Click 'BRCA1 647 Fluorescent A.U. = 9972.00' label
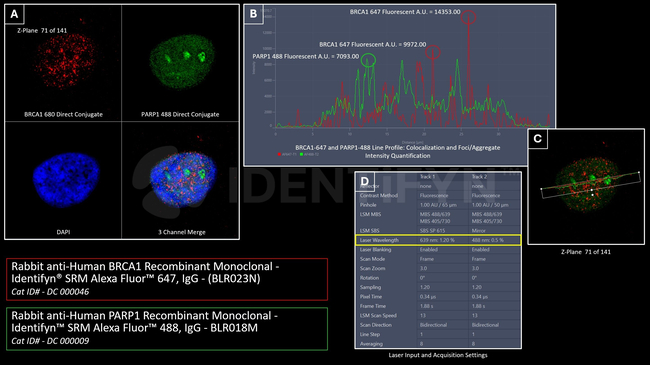Viewport: 650px width, 365px height. [x=372, y=44]
